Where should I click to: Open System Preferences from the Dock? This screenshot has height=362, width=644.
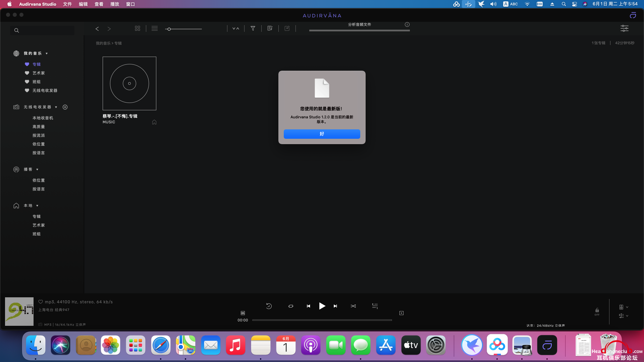436,345
